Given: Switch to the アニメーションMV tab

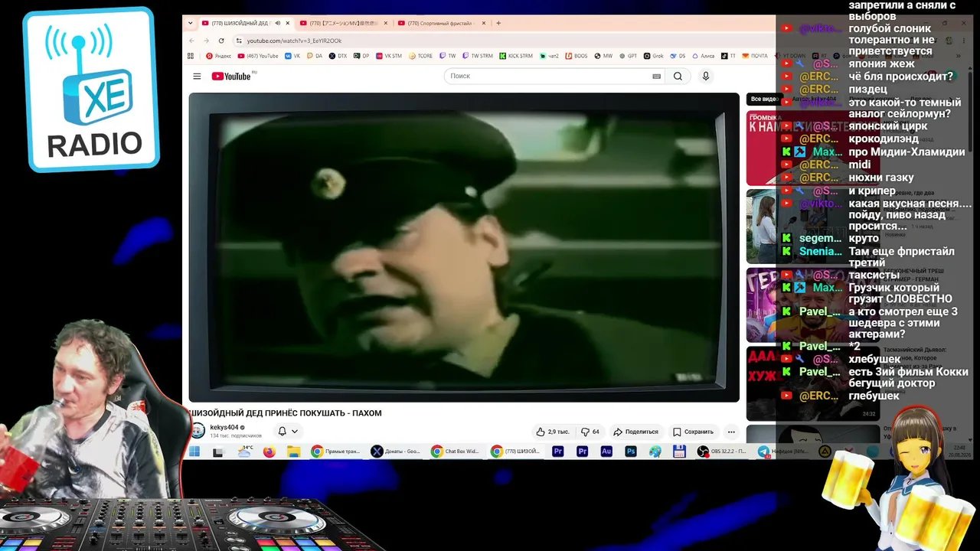Looking at the screenshot, I should pyautogui.click(x=344, y=23).
